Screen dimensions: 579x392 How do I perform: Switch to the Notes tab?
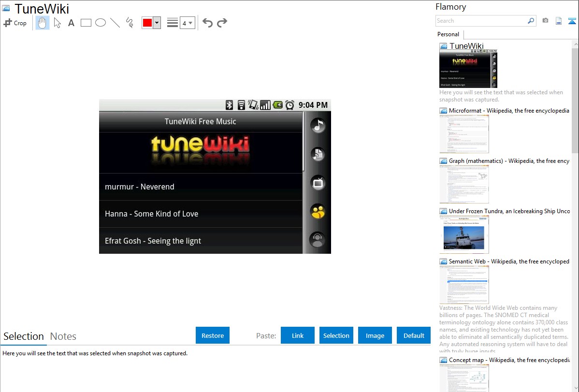pos(63,336)
